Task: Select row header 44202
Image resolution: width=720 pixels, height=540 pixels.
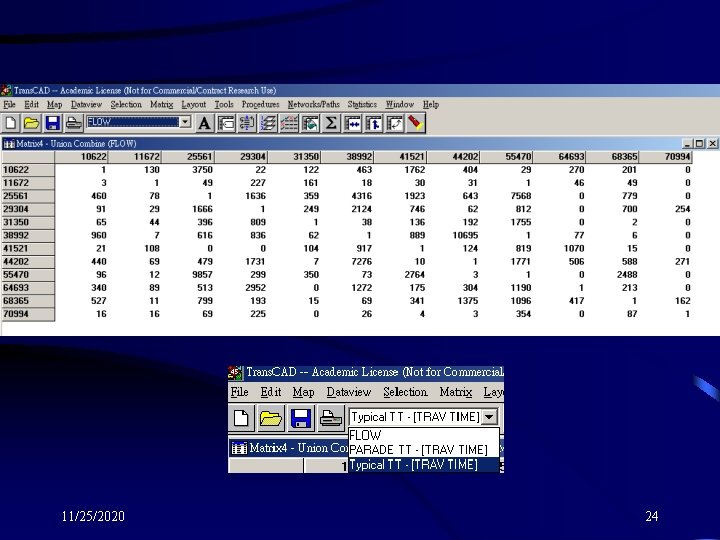Action: [x=28, y=262]
